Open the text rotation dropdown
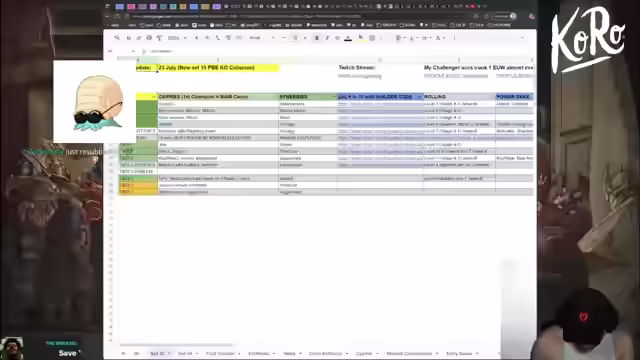This screenshot has width=640, height=360. pos(440,38)
